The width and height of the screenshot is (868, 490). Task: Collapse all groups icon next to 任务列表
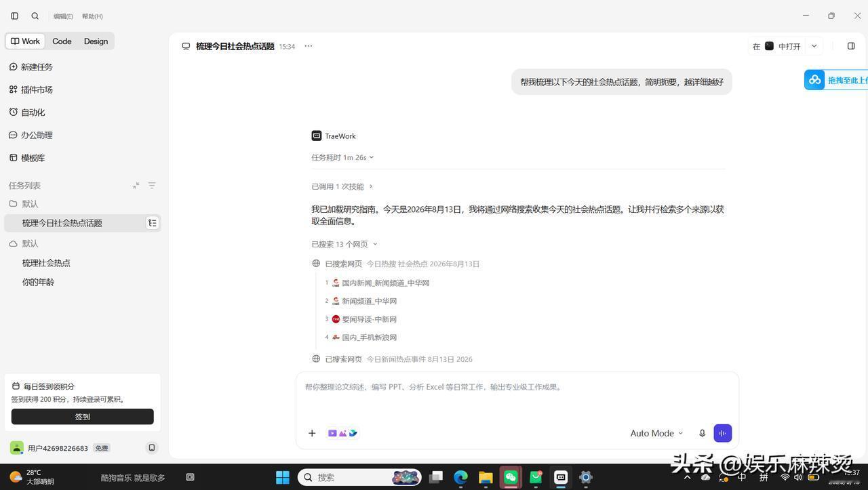136,185
